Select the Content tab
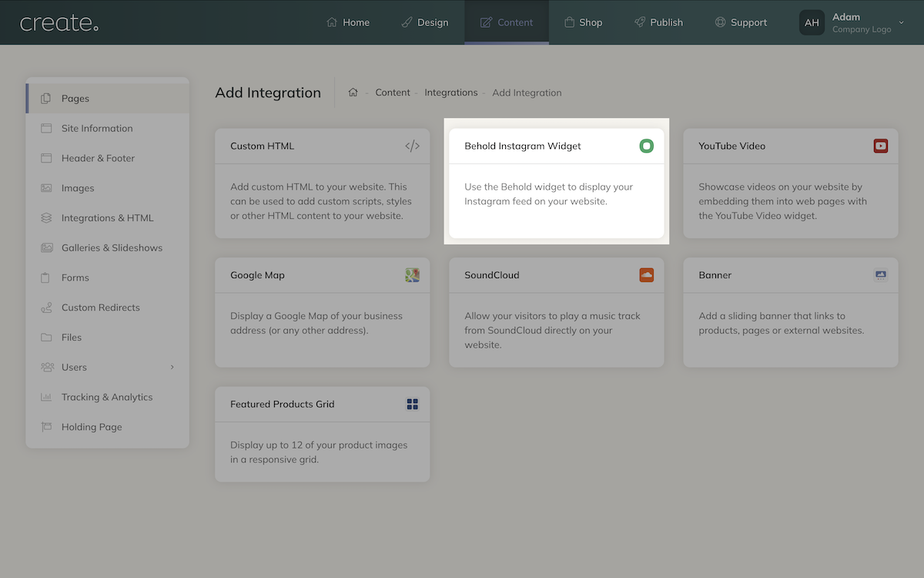 pyautogui.click(x=507, y=22)
